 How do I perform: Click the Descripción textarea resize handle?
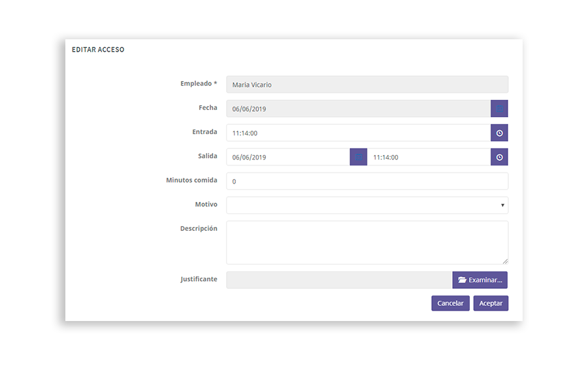click(x=504, y=261)
